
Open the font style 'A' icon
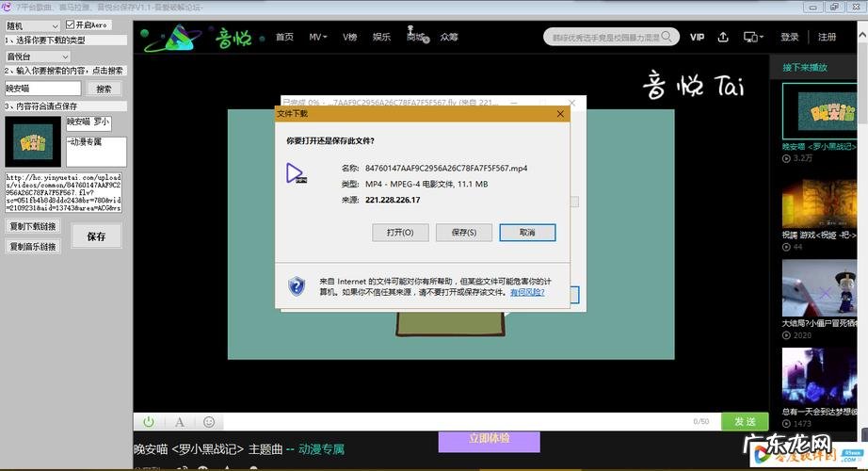coord(179,422)
